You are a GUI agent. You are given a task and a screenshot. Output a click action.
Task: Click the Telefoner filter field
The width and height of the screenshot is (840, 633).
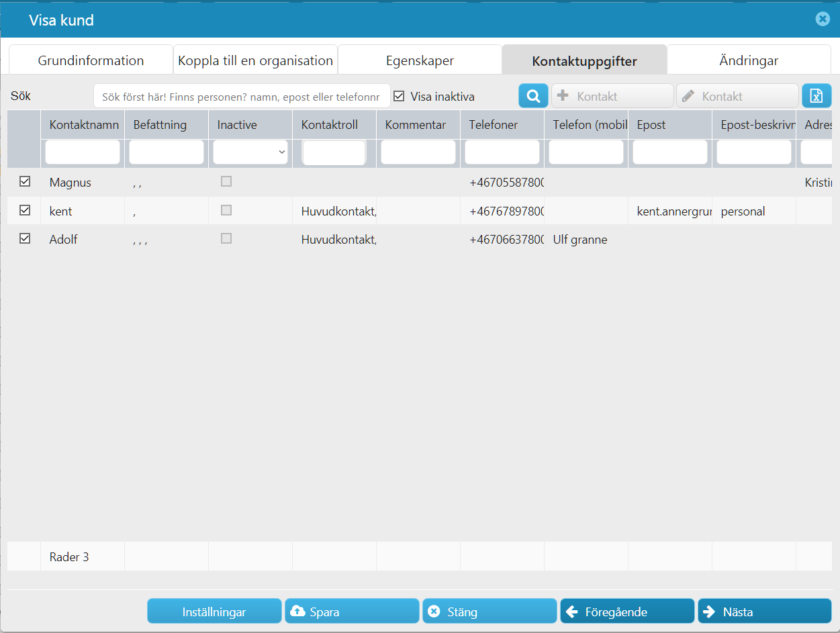click(502, 152)
